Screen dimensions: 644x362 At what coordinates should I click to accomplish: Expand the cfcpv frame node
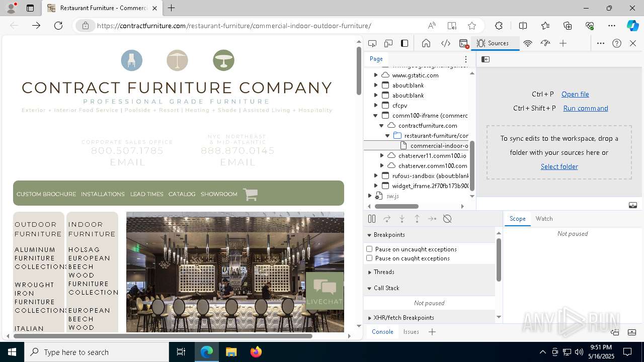tap(376, 105)
